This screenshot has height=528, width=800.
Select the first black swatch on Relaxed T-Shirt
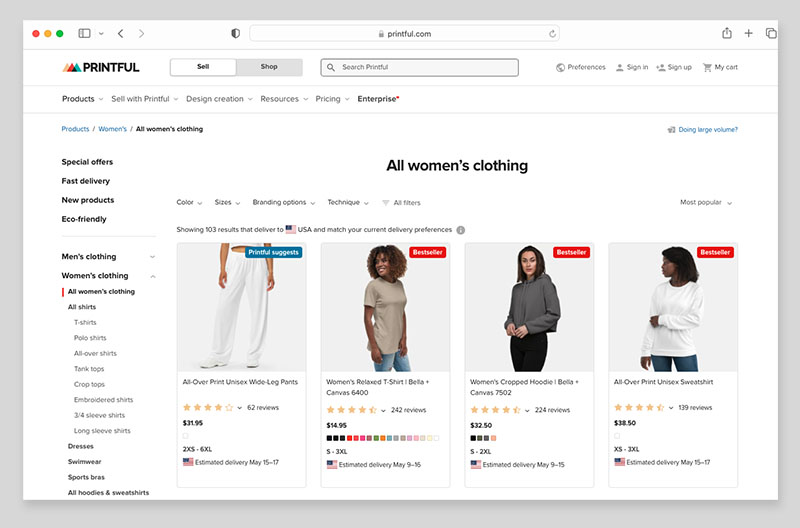point(329,438)
